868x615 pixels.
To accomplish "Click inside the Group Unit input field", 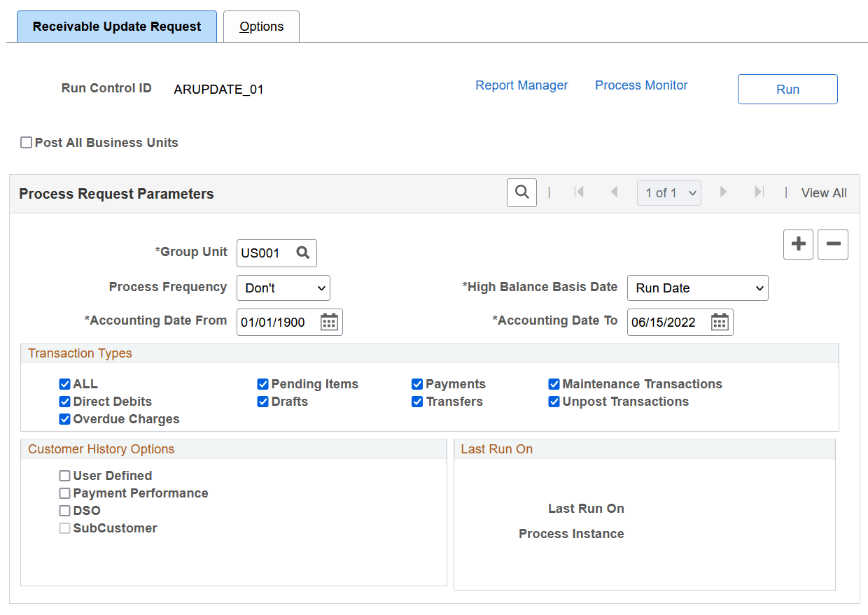I will pos(266,253).
